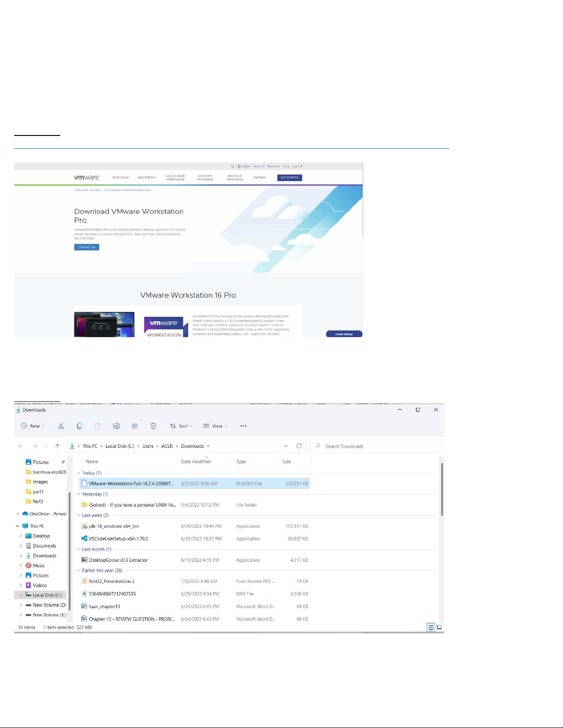563x728 pixels.
Task: Click the Delete trash icon
Action: [153, 426]
